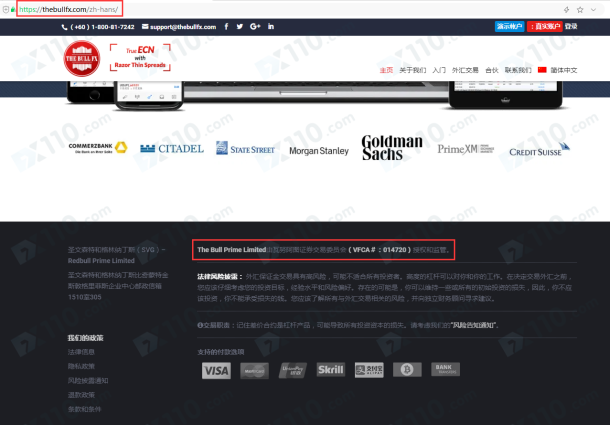
Task: Open the Getting Started (入门) menu item
Action: click(439, 70)
